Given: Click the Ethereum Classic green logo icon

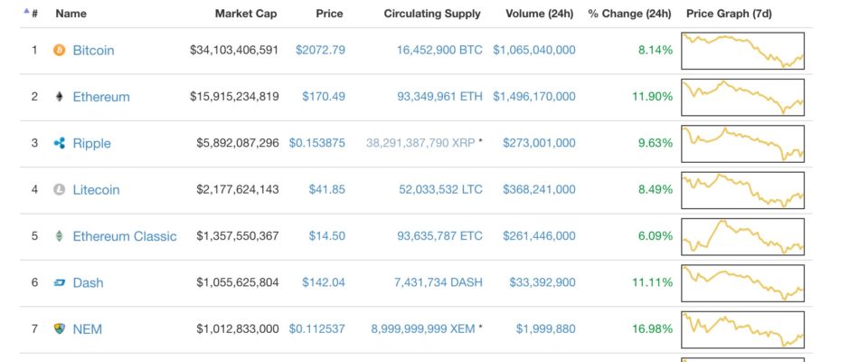Looking at the screenshot, I should click(60, 236).
